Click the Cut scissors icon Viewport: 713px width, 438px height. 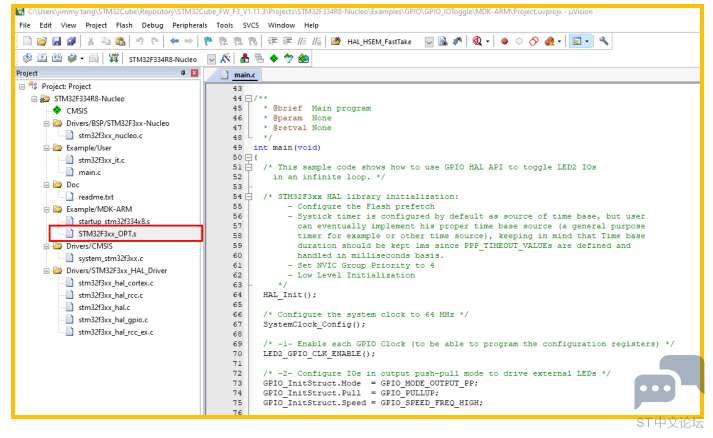[x=90, y=41]
